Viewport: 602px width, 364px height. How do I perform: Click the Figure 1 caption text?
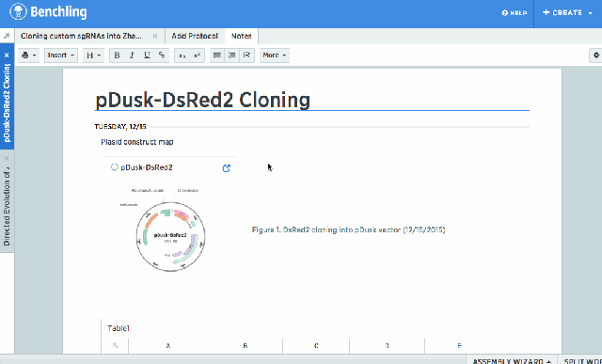[348, 229]
